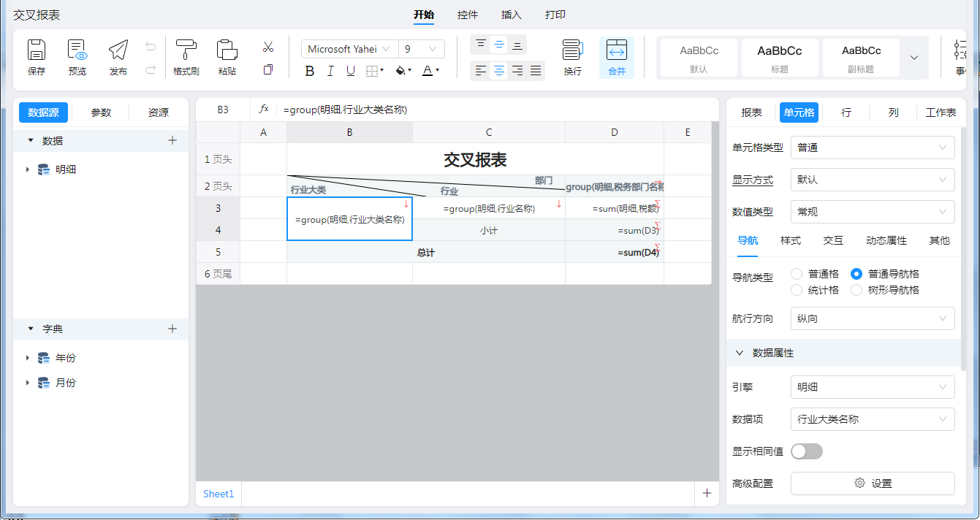980x520 pixels.
Task: Click the Publish (发布) paper plane icon
Action: (x=118, y=50)
